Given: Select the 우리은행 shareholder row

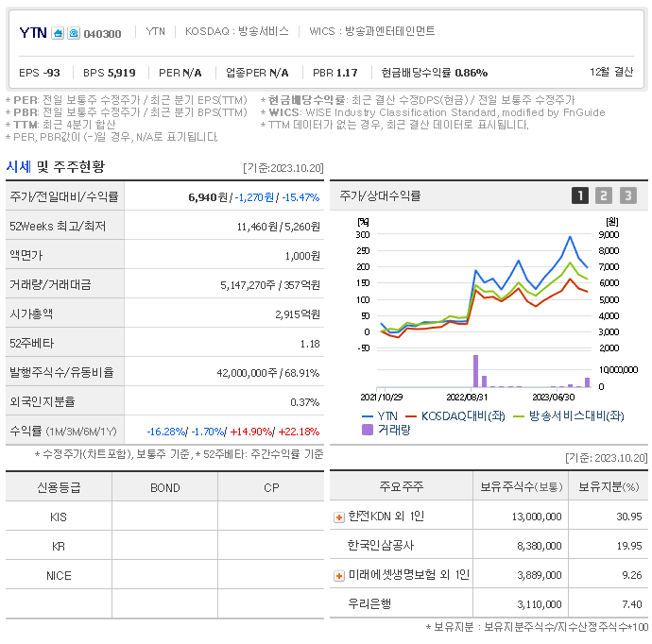Looking at the screenshot, I should pos(489,603).
